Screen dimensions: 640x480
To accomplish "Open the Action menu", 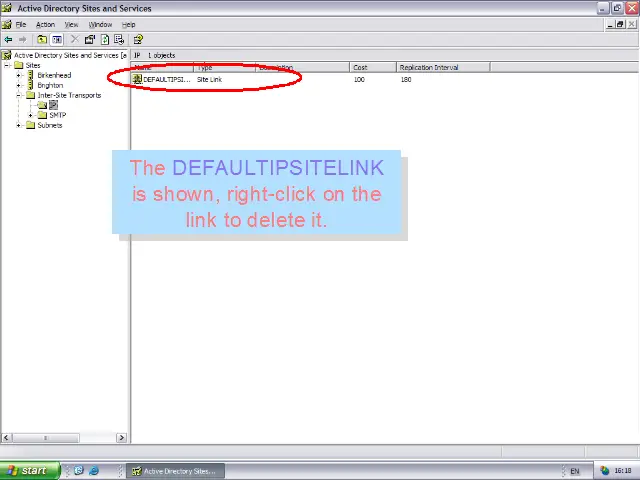I will 45,24.
